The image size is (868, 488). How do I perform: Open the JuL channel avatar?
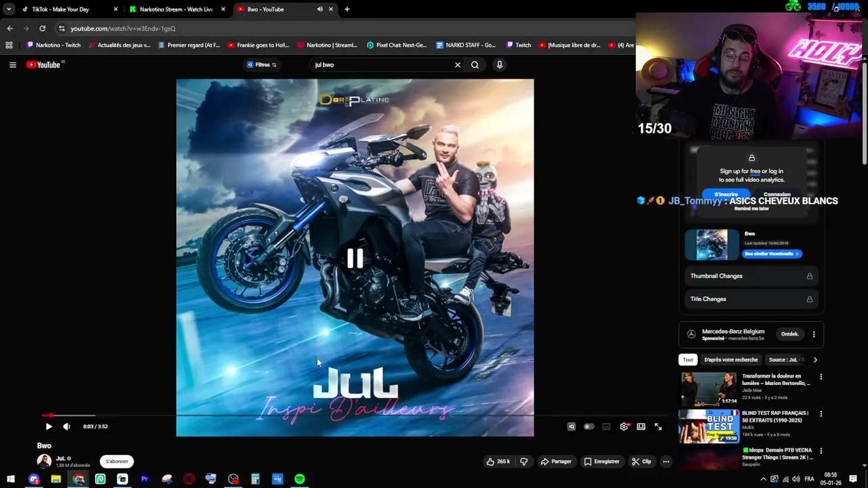[x=44, y=462]
